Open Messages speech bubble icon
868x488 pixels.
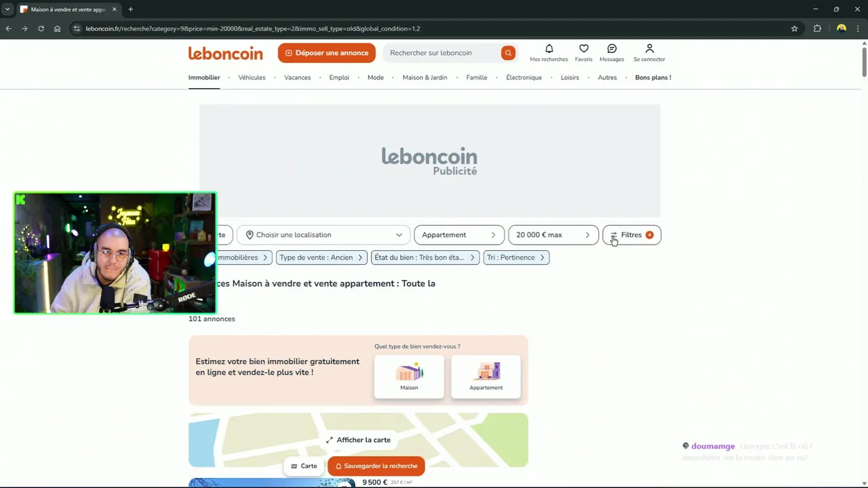pyautogui.click(x=612, y=49)
